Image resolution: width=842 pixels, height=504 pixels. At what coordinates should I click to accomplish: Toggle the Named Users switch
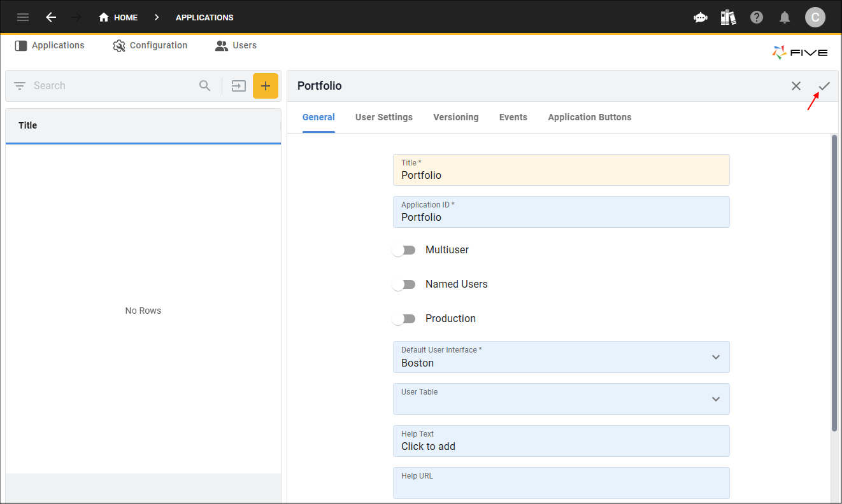point(404,284)
